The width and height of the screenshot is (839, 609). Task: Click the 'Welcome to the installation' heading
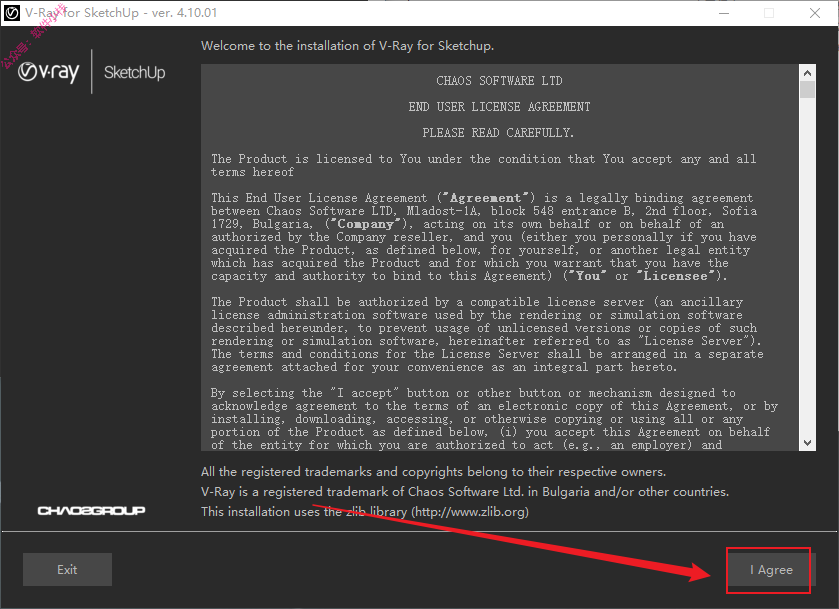point(347,46)
